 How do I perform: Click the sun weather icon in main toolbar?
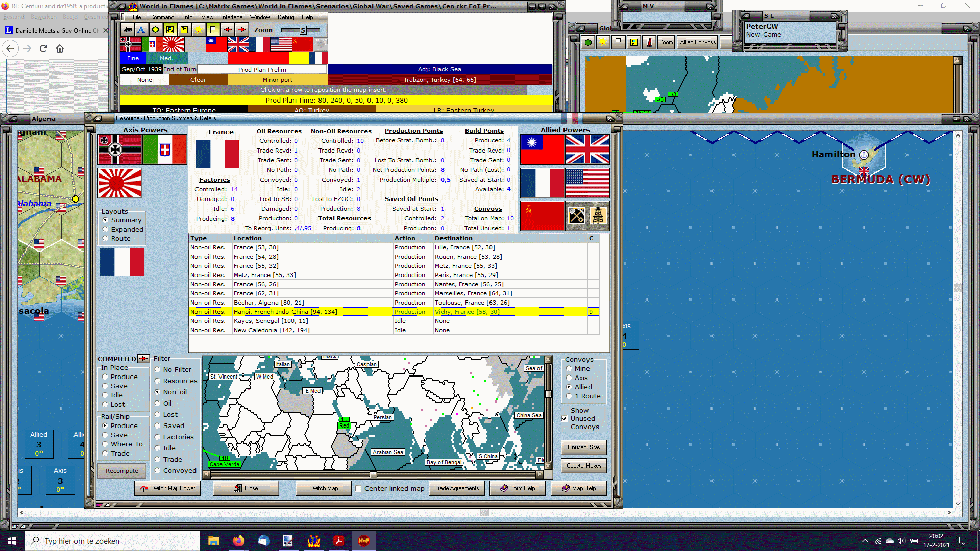click(x=199, y=30)
